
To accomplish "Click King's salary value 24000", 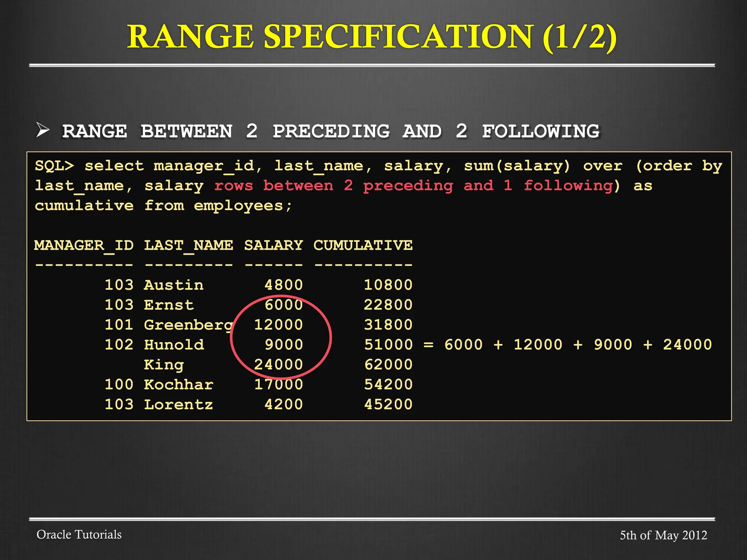I will (278, 365).
